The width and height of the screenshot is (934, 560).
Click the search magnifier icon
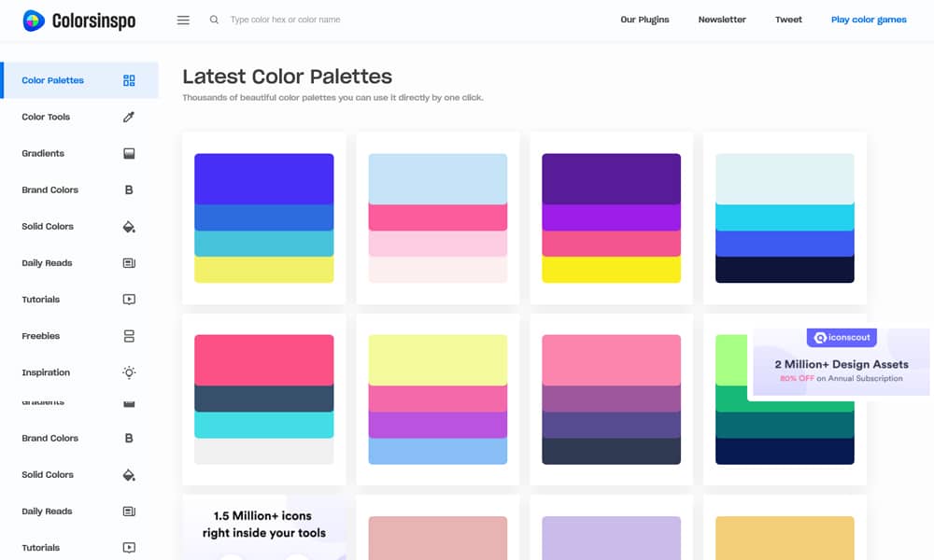click(x=214, y=20)
